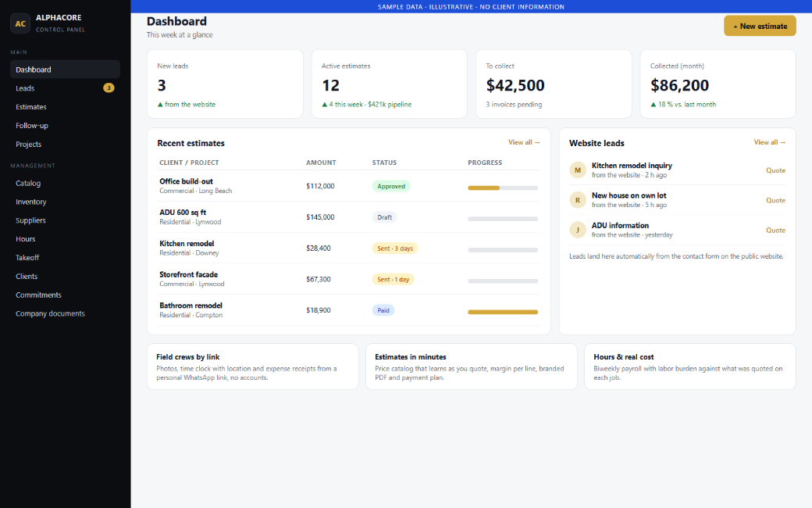
Task: Click the ADU information lead title
Action: [x=620, y=226]
